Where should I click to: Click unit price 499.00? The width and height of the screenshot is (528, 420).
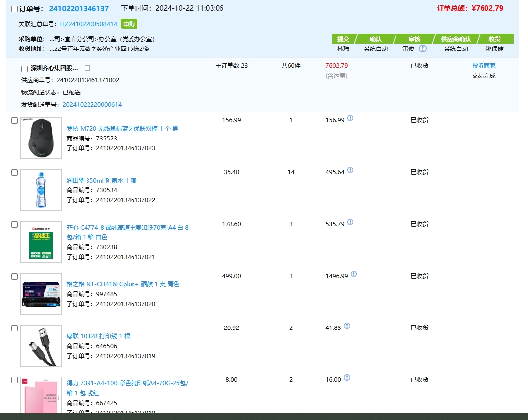tap(232, 276)
